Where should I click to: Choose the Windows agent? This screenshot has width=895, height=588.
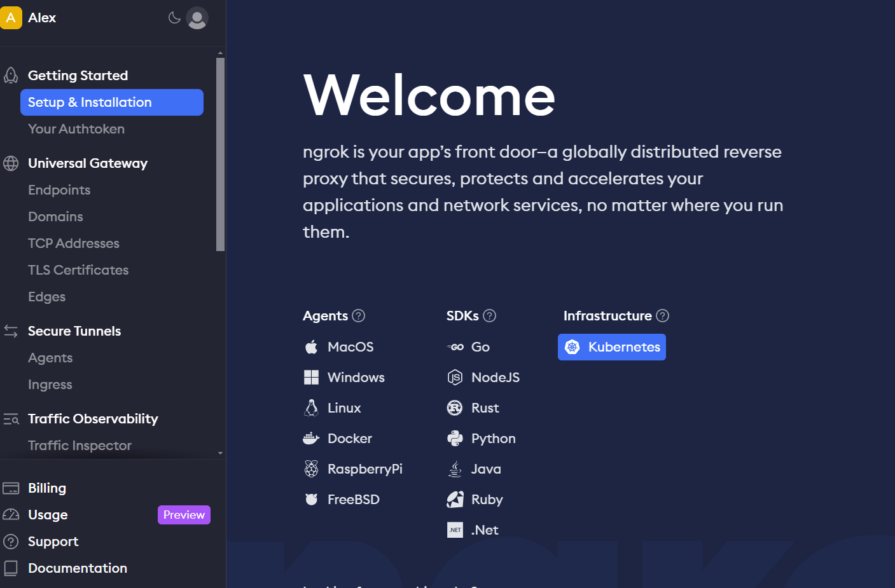tap(356, 378)
